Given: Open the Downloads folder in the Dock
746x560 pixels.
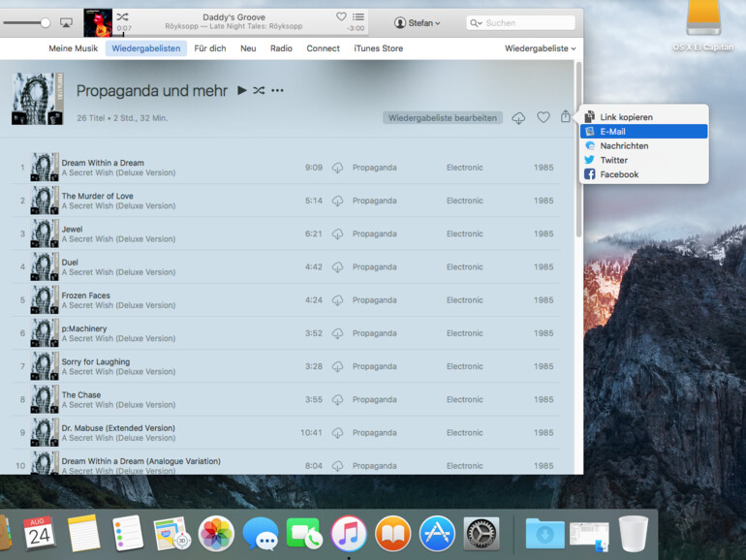Looking at the screenshot, I should 545,534.
